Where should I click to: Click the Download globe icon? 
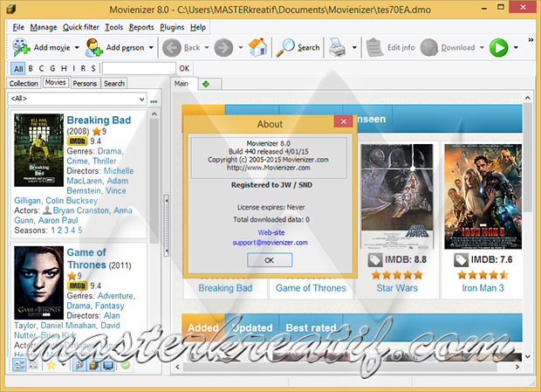[428, 47]
